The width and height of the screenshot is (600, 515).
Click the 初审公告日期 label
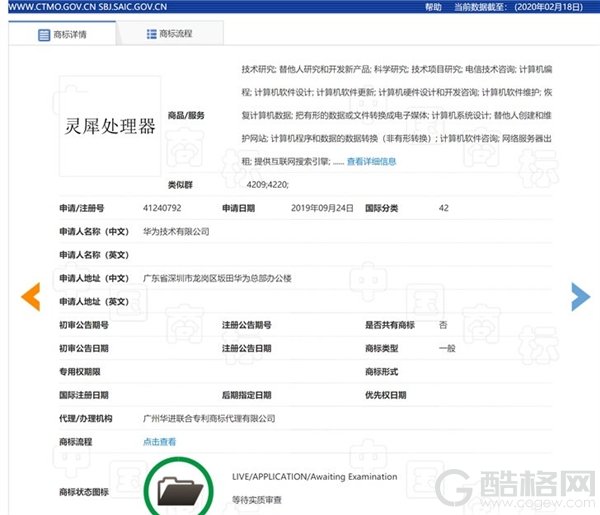(84, 349)
